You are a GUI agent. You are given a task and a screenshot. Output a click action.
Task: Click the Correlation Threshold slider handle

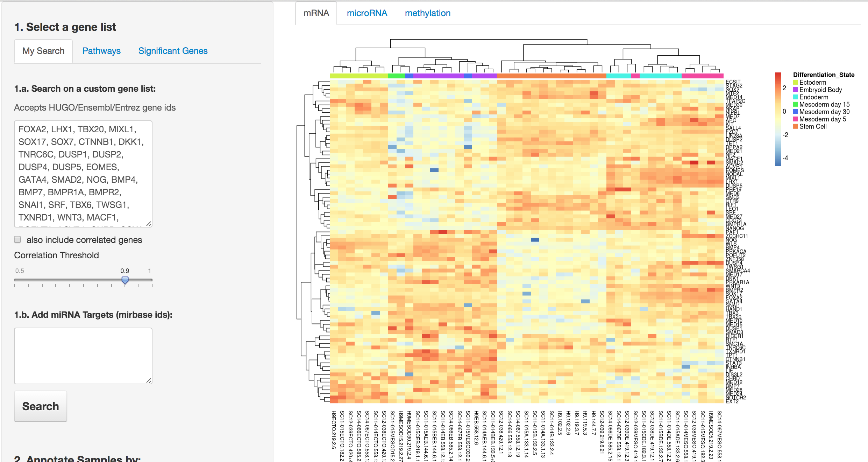(x=125, y=280)
